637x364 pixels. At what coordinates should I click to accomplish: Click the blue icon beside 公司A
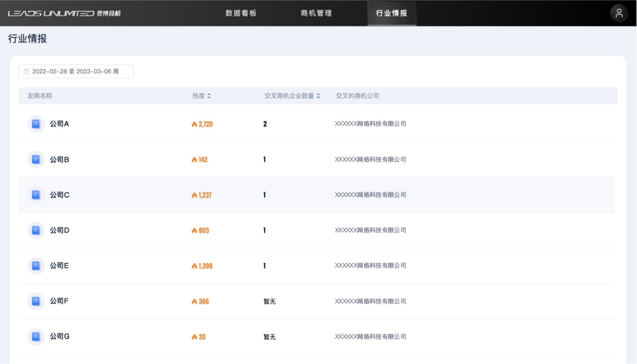(x=36, y=124)
